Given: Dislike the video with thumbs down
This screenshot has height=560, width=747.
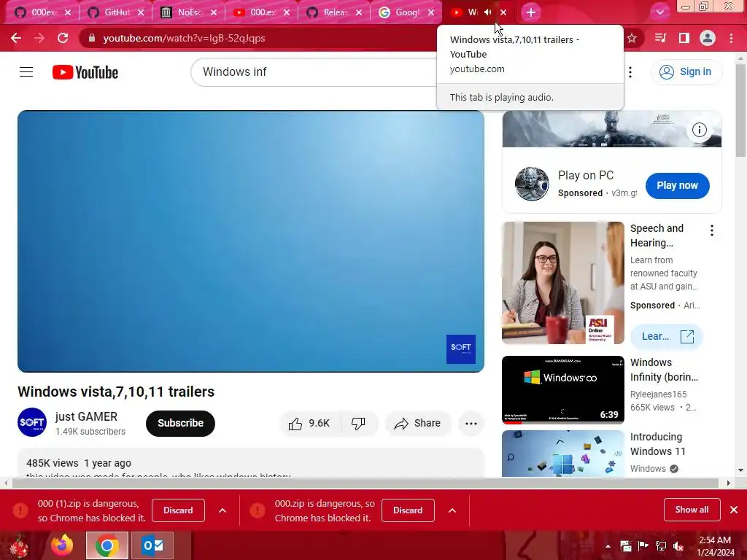Looking at the screenshot, I should [x=359, y=424].
